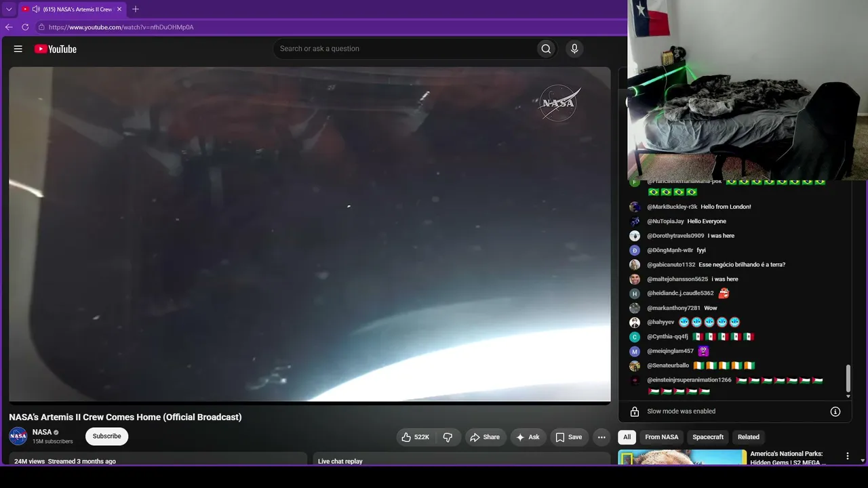Open the browser tab list dropdown
The width and height of the screenshot is (868, 488).
pos(9,9)
